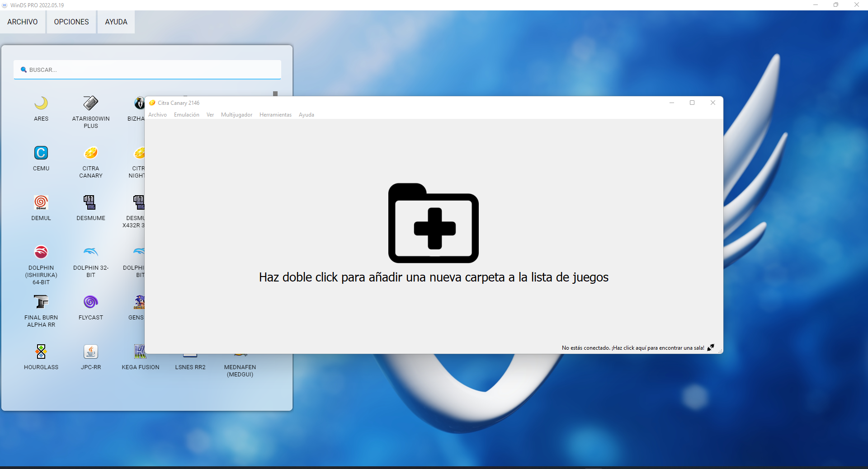
Task: Minimize the Citra Canary window
Action: point(672,103)
